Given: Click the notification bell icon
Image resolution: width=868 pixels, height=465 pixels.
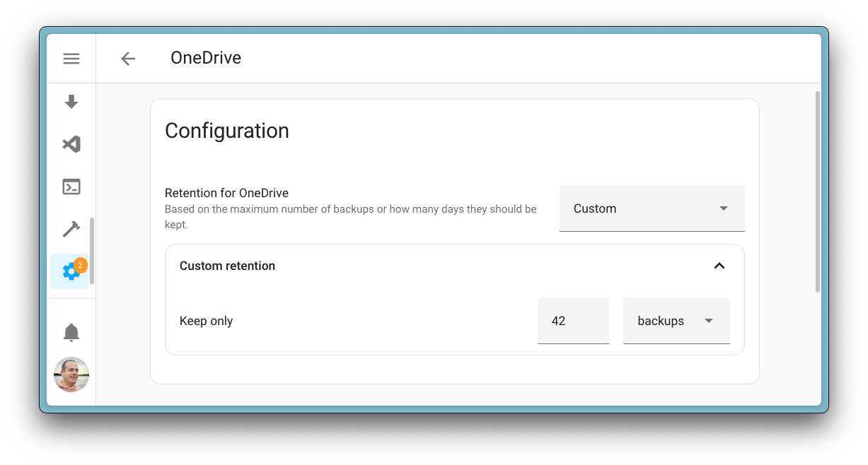Looking at the screenshot, I should (71, 332).
